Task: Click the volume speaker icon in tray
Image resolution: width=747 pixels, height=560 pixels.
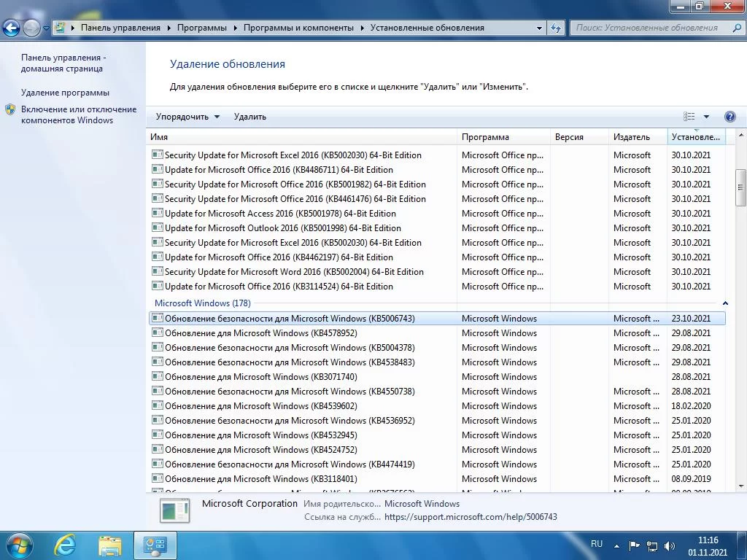Action: pos(670,545)
